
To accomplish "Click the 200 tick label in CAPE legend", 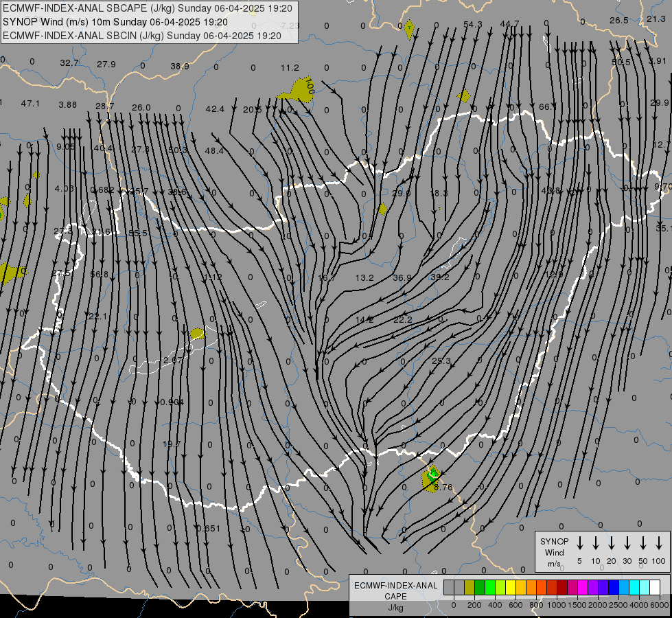I will (474, 605).
